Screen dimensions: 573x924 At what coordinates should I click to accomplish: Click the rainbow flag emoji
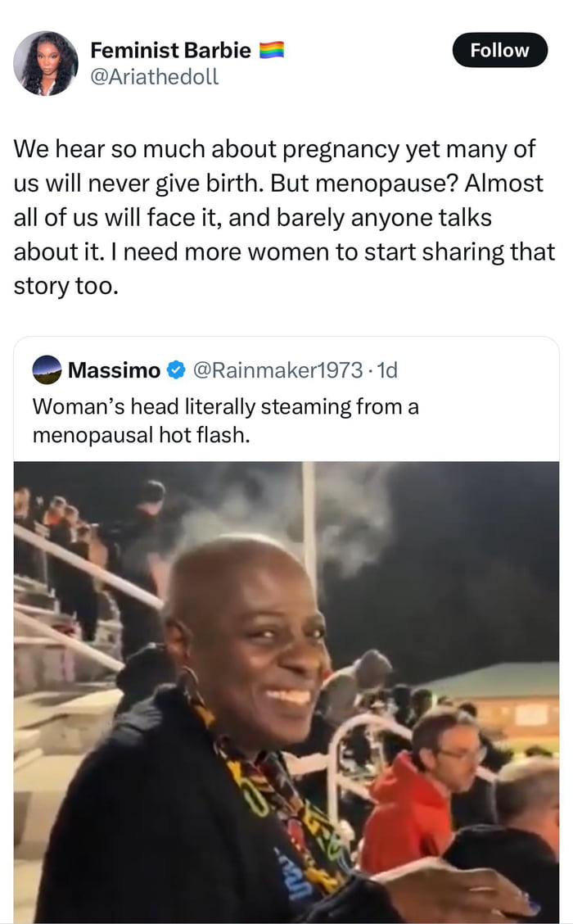pyautogui.click(x=272, y=51)
